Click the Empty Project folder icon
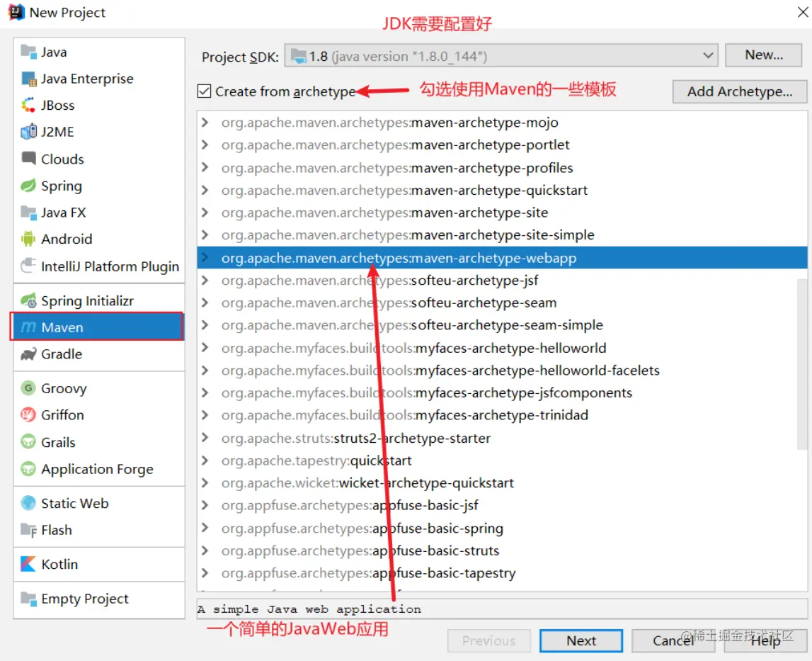812x661 pixels. [28, 598]
